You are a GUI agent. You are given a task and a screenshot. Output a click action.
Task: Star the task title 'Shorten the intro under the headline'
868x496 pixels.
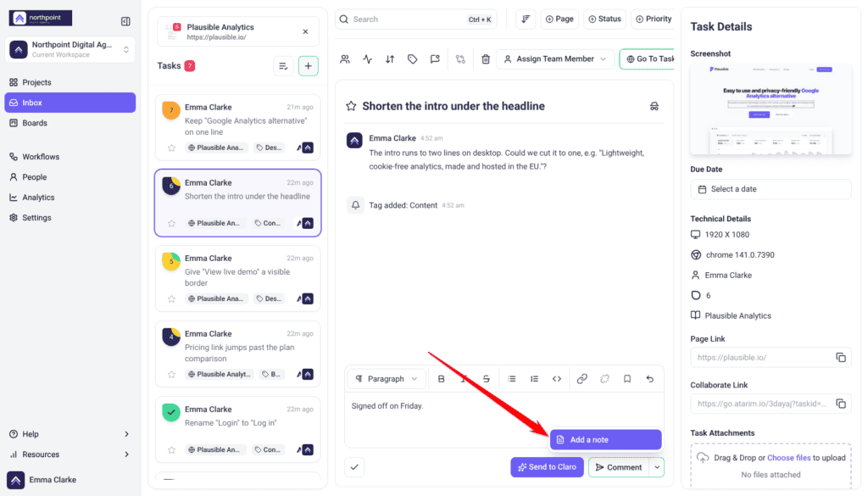tap(351, 106)
